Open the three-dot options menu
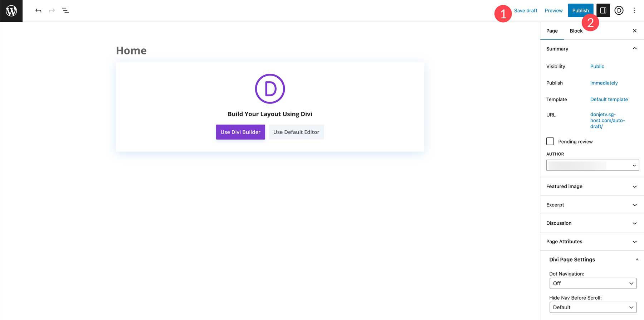This screenshot has height=320, width=644. pyautogui.click(x=635, y=10)
